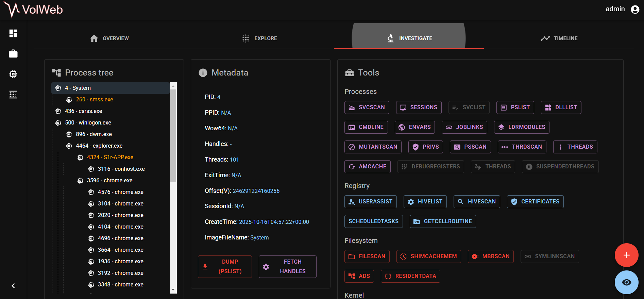Toggle the blue eye visibility button
Screen dimensions: 644x299
[x=626, y=282]
